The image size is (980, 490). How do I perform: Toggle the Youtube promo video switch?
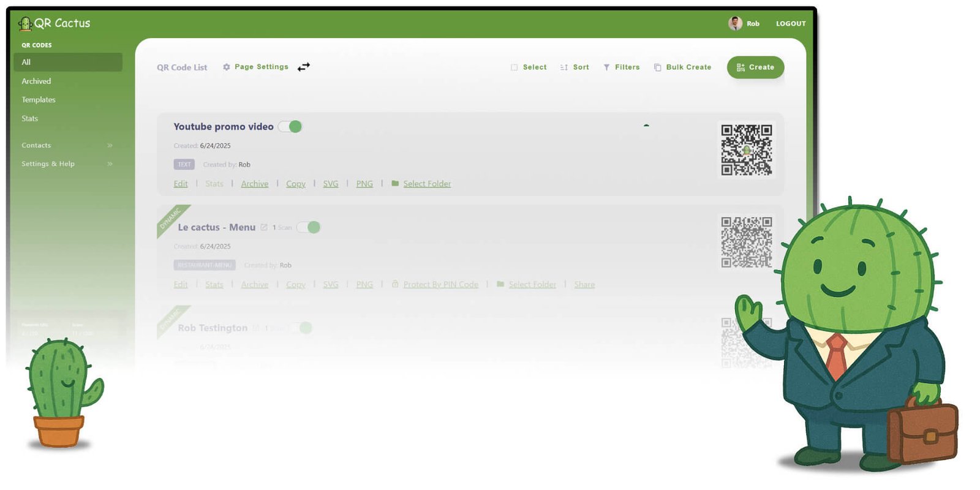tap(290, 127)
